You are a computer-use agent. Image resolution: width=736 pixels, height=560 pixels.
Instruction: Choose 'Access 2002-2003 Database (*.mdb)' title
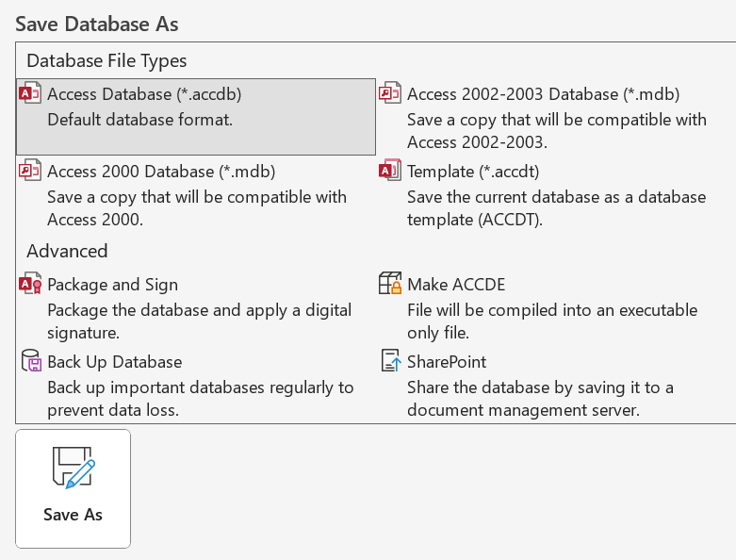coord(543,94)
